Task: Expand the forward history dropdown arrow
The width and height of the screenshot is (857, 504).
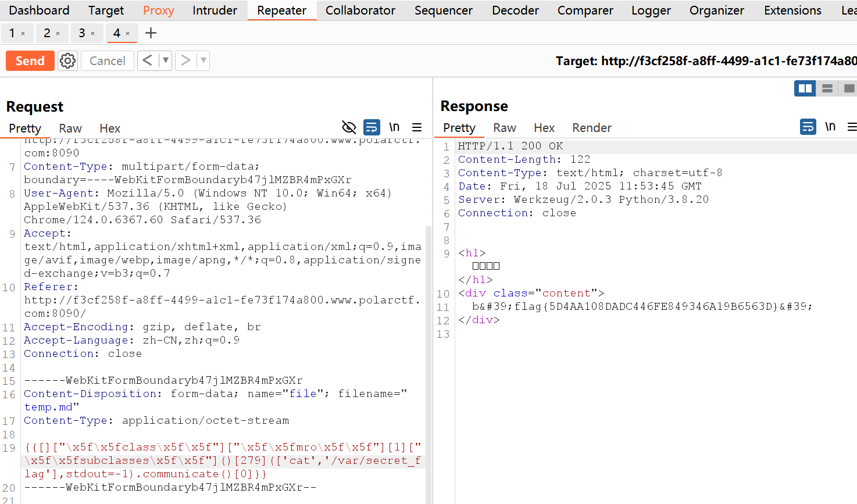Action: (x=203, y=60)
